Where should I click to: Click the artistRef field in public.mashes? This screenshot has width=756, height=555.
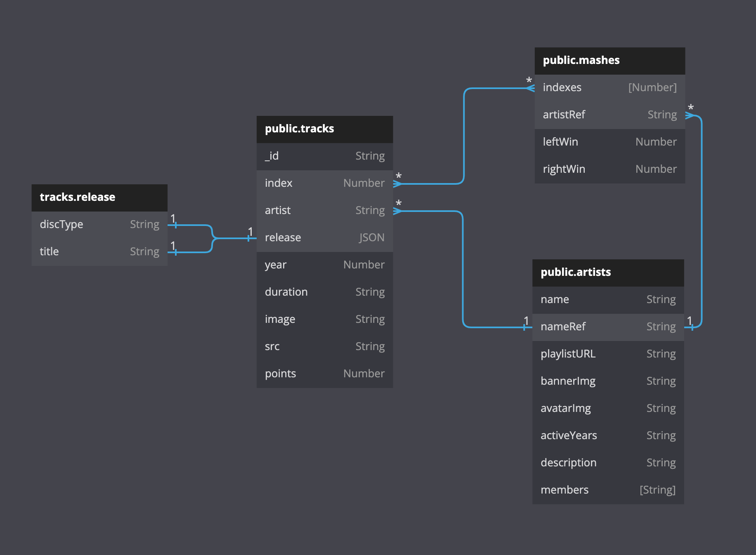610,115
